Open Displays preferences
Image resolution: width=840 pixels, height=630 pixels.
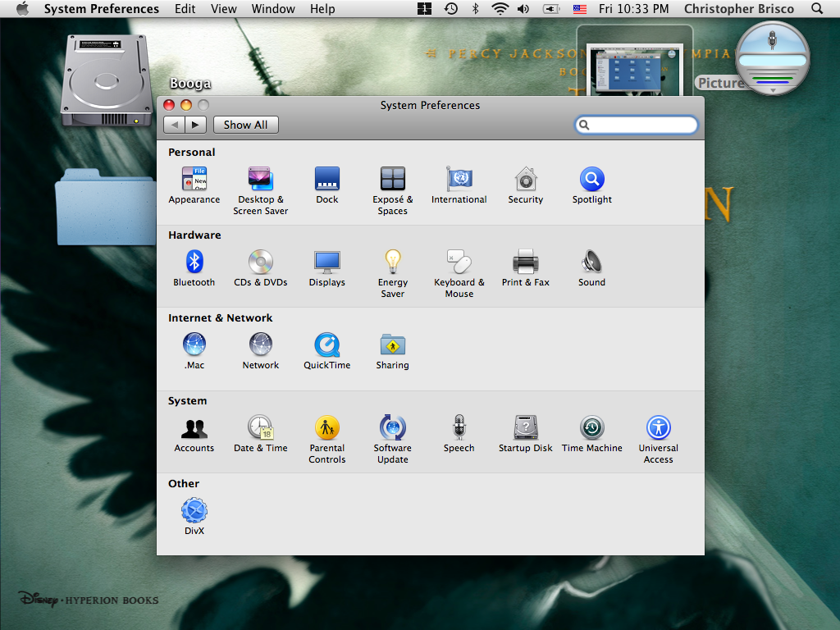click(326, 262)
